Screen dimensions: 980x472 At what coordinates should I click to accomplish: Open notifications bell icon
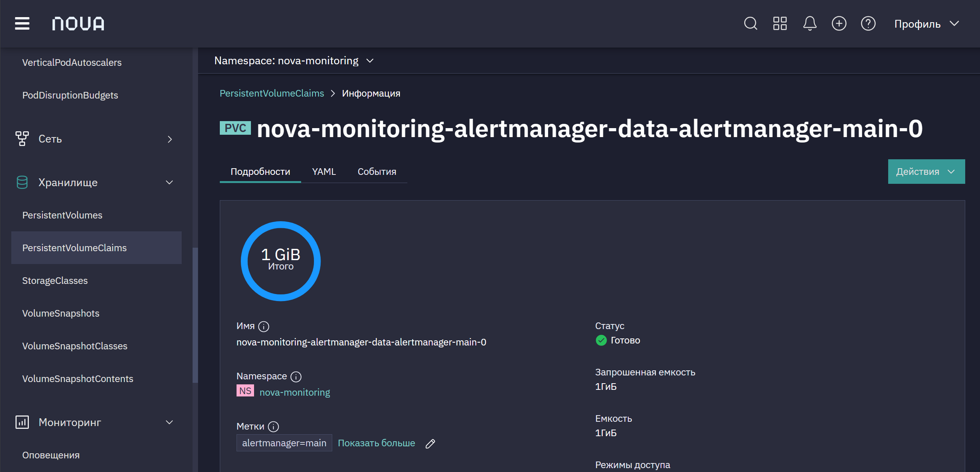tap(810, 23)
